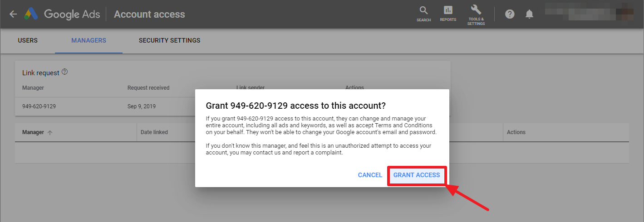Go to the Security Settings tab

click(x=169, y=40)
